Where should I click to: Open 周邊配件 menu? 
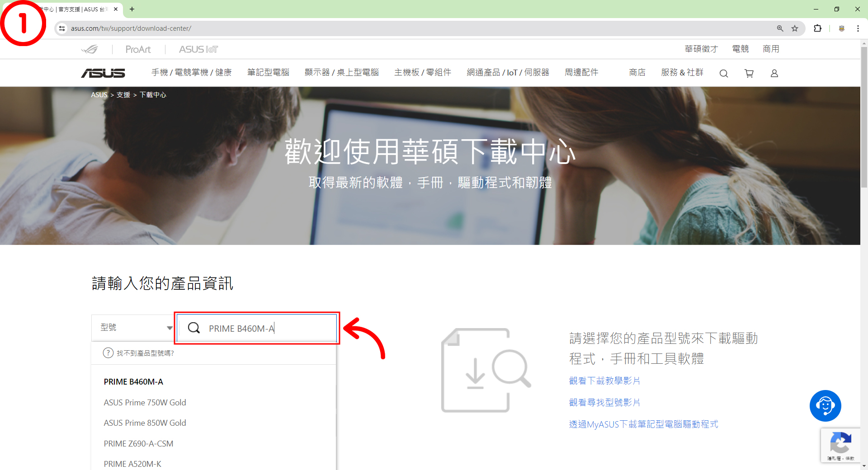point(581,72)
